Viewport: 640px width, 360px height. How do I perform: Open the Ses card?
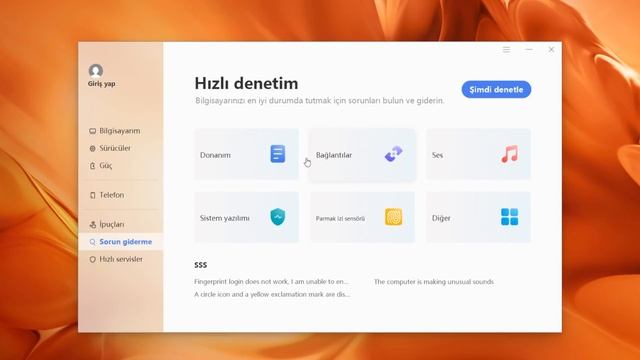tap(478, 154)
